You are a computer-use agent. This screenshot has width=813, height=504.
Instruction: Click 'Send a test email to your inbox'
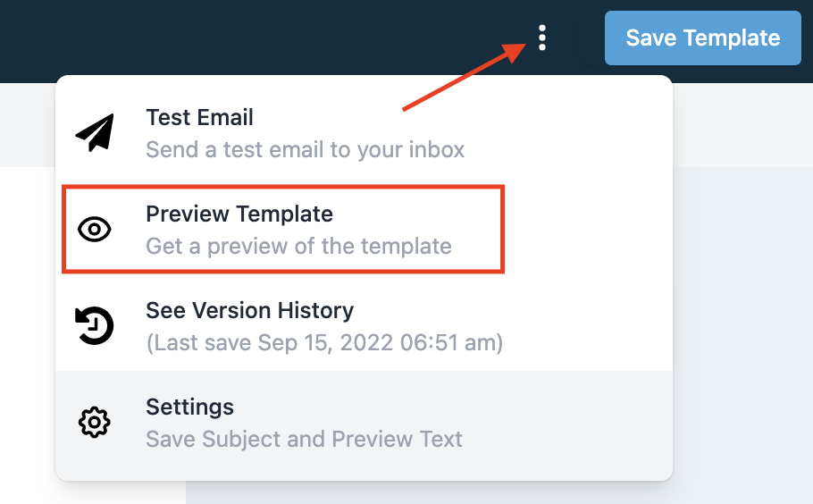pos(305,149)
